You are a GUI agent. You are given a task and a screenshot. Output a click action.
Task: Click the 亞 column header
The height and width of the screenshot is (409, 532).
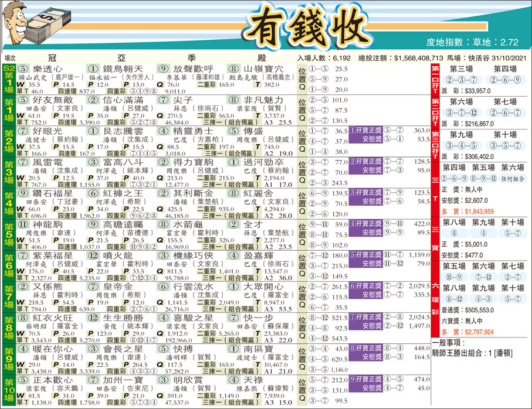[x=121, y=58]
